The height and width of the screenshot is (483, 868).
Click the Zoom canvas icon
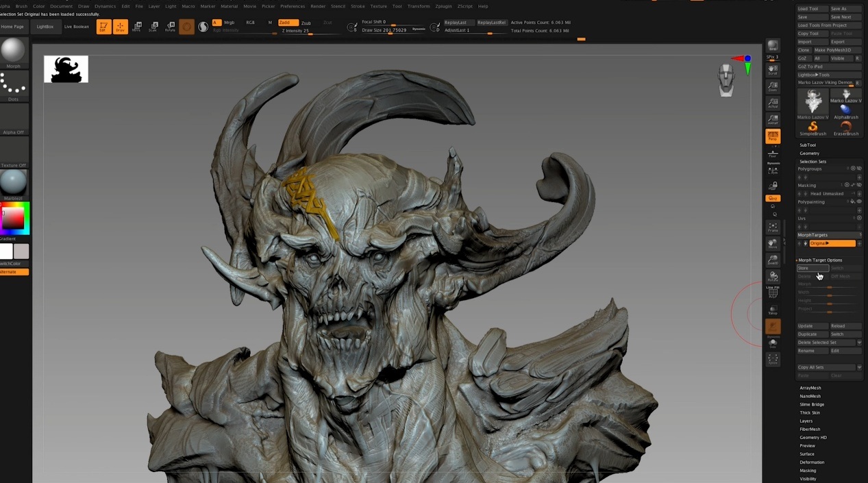point(773,86)
